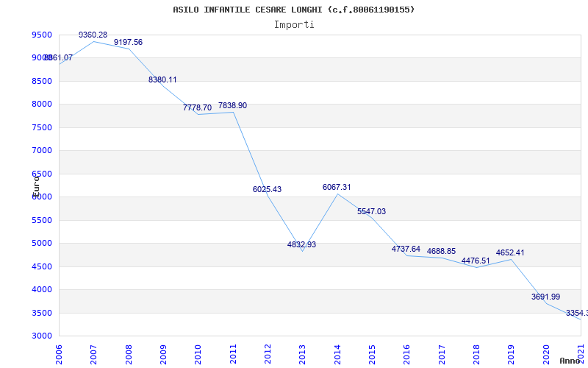Select data label 9197.56
This screenshot has height=368, width=588.
128,42
